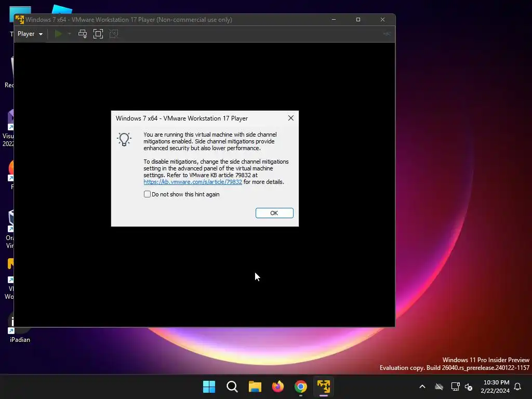
Task: Maximize the VMware Player window
Action: pyautogui.click(x=358, y=20)
